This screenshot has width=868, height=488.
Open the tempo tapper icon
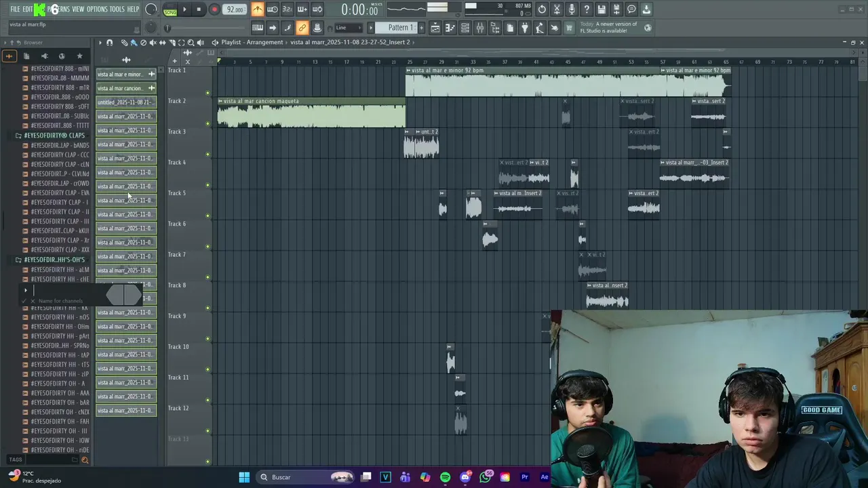click(x=540, y=28)
